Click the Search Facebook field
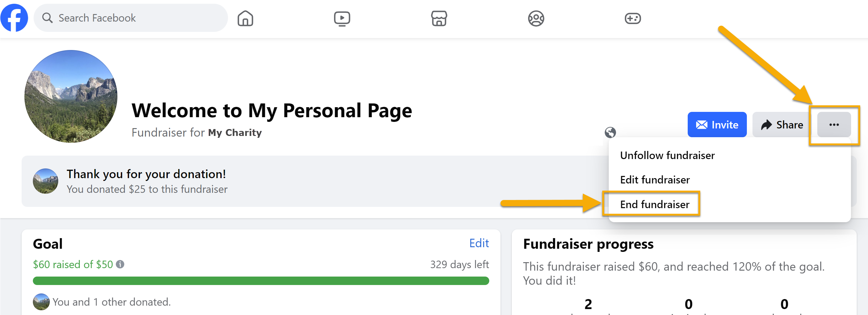 pos(131,18)
